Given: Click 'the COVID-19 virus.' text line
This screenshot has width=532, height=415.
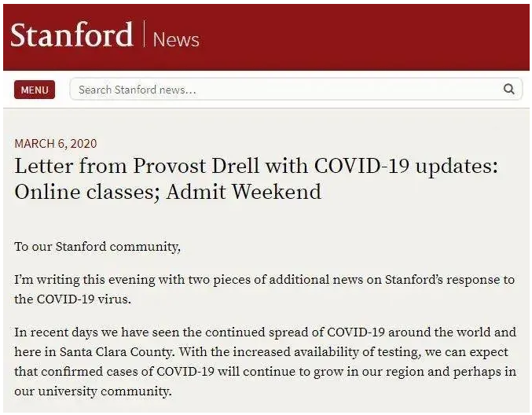Looking at the screenshot, I should pyautogui.click(x=72, y=299).
